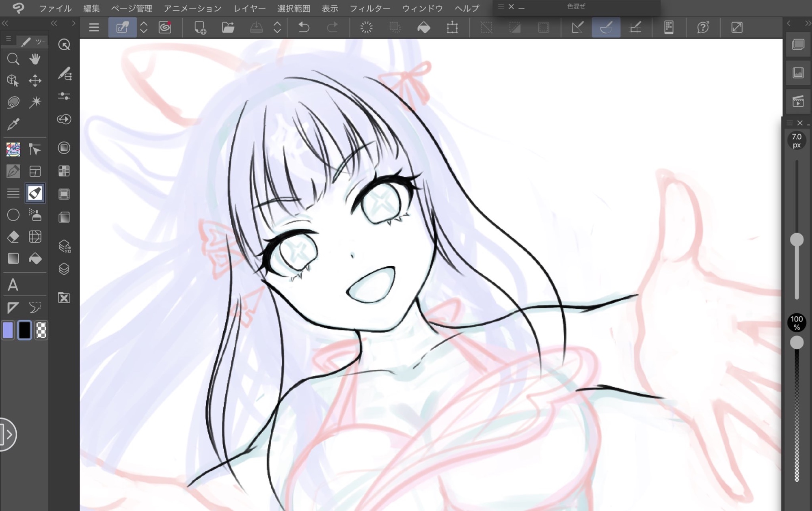Expand the left-edge panel arrow button
The height and width of the screenshot is (511, 812).
tap(8, 434)
